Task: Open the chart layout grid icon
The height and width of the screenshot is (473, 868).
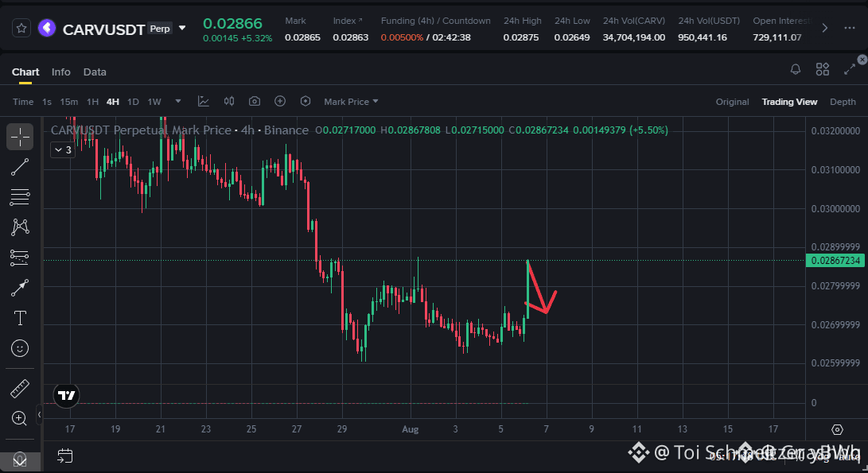Action: [x=823, y=69]
